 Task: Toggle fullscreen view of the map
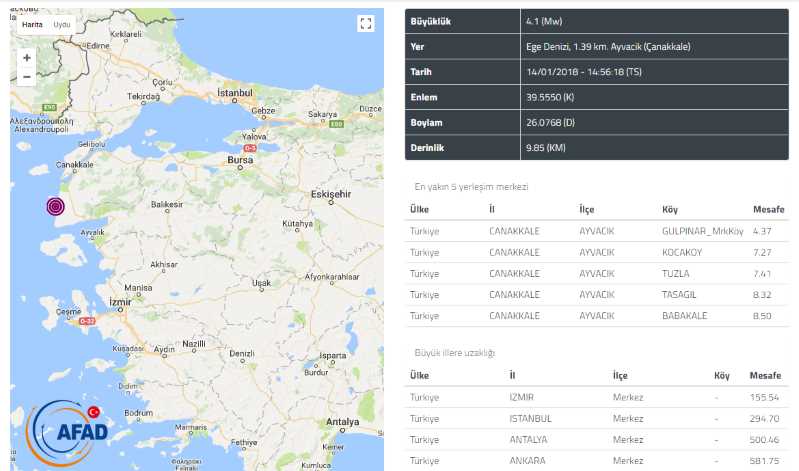click(x=365, y=24)
